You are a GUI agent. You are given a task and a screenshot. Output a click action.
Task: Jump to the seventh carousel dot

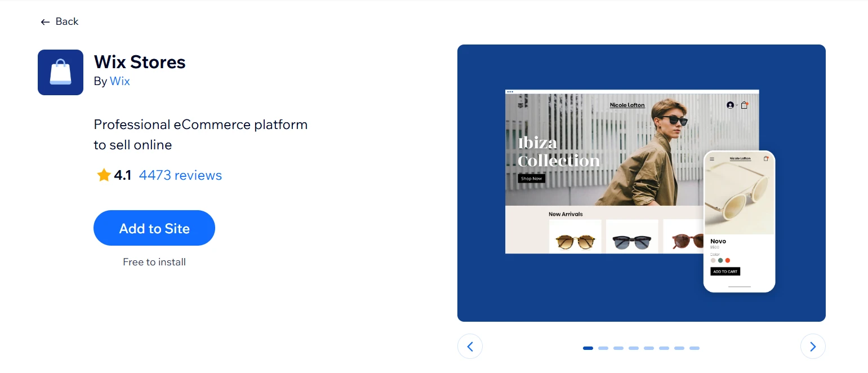tap(679, 348)
